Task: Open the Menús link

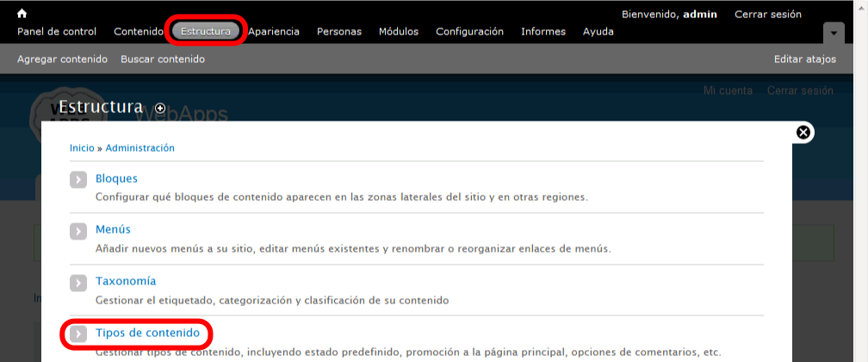Action: (x=113, y=229)
